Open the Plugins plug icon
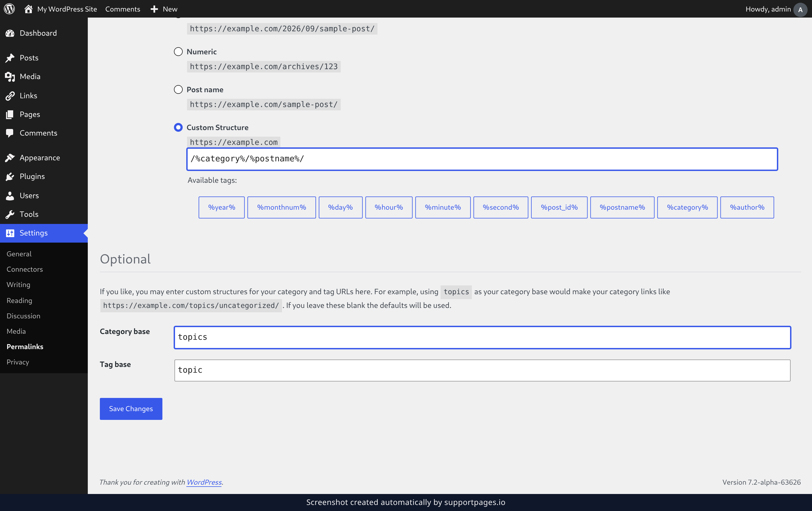Screen dimensions: 812x511 point(10,176)
